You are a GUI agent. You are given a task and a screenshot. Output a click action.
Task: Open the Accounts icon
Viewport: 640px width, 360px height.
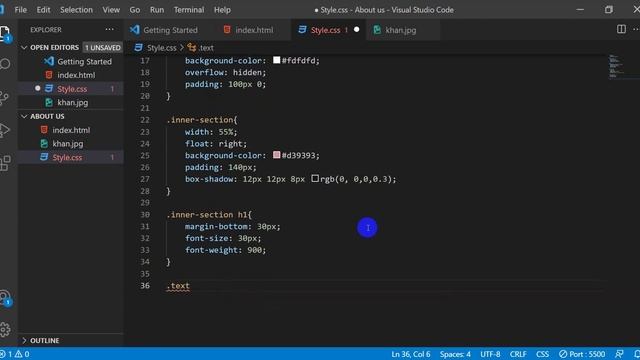tap(5, 297)
